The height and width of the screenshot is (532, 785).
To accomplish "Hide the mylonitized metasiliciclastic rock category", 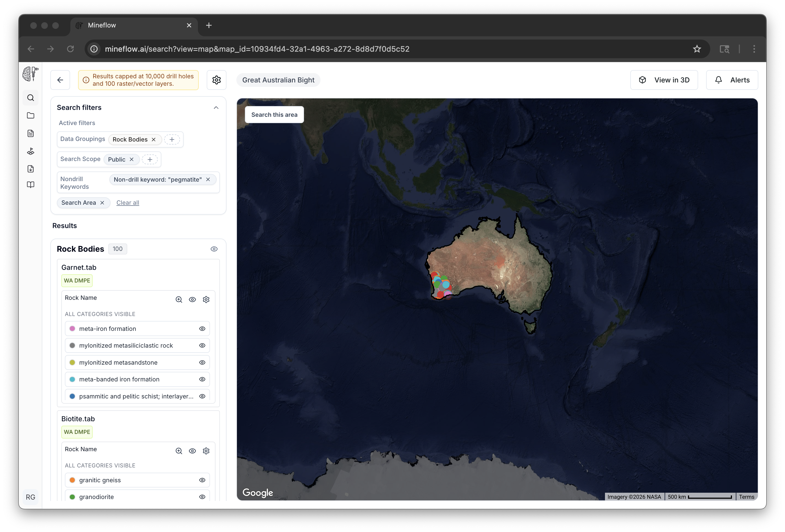I will point(202,345).
